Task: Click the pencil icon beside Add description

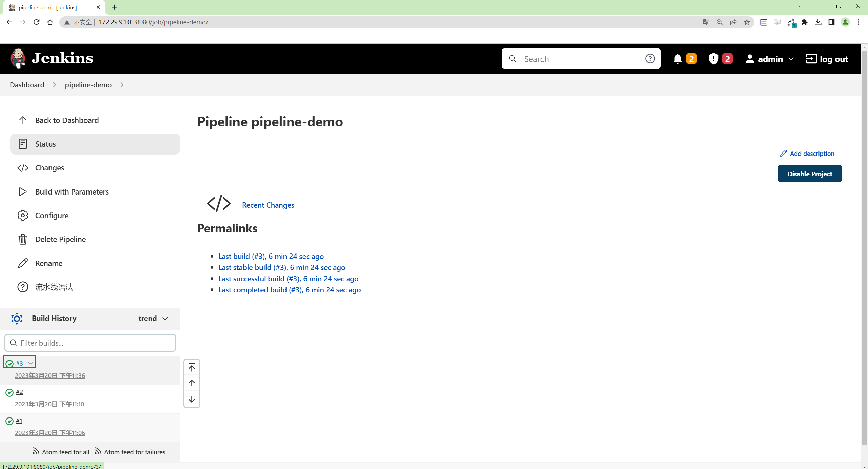Action: [x=783, y=154]
